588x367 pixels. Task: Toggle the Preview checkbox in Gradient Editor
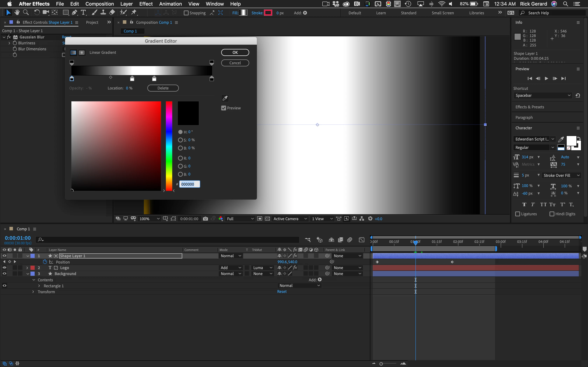coord(224,108)
